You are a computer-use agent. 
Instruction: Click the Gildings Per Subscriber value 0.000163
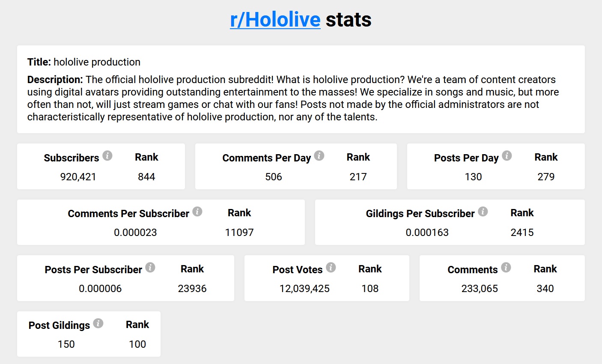(427, 233)
